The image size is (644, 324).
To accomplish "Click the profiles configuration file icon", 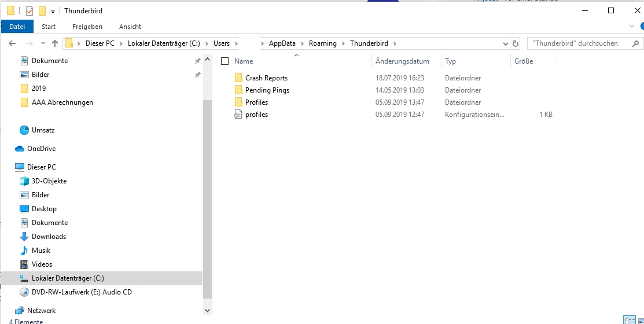I will pyautogui.click(x=238, y=115).
